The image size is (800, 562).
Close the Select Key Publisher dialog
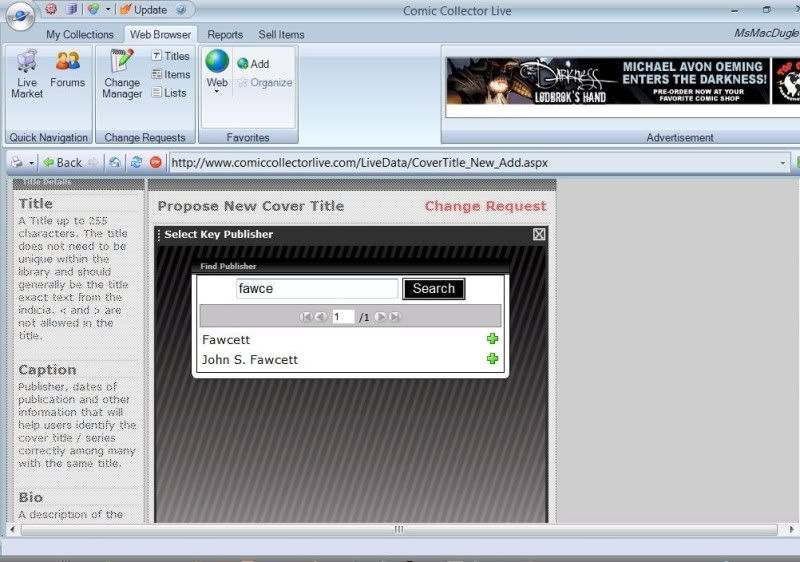(x=539, y=234)
